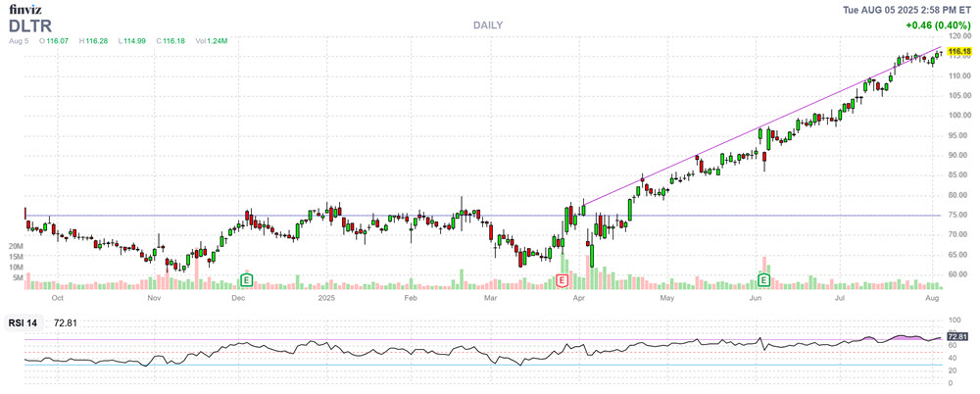980x394 pixels.
Task: Click the Feb label on the time axis
Action: [410, 298]
